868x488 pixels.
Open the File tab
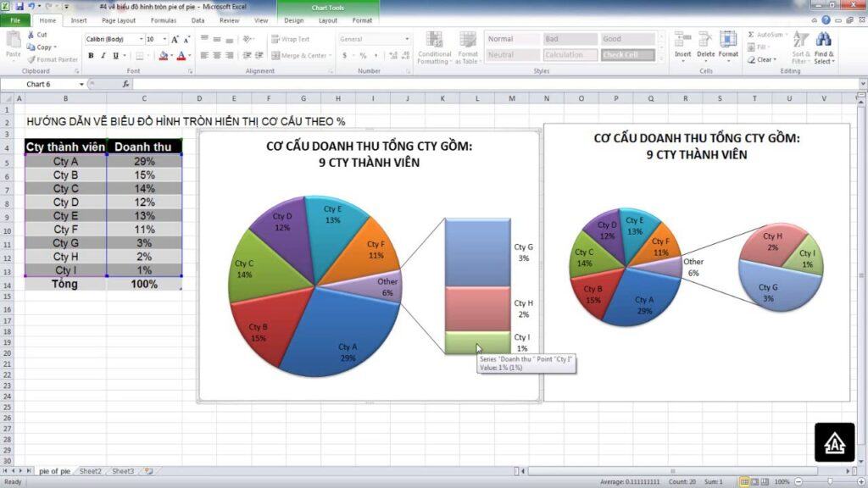[15, 20]
